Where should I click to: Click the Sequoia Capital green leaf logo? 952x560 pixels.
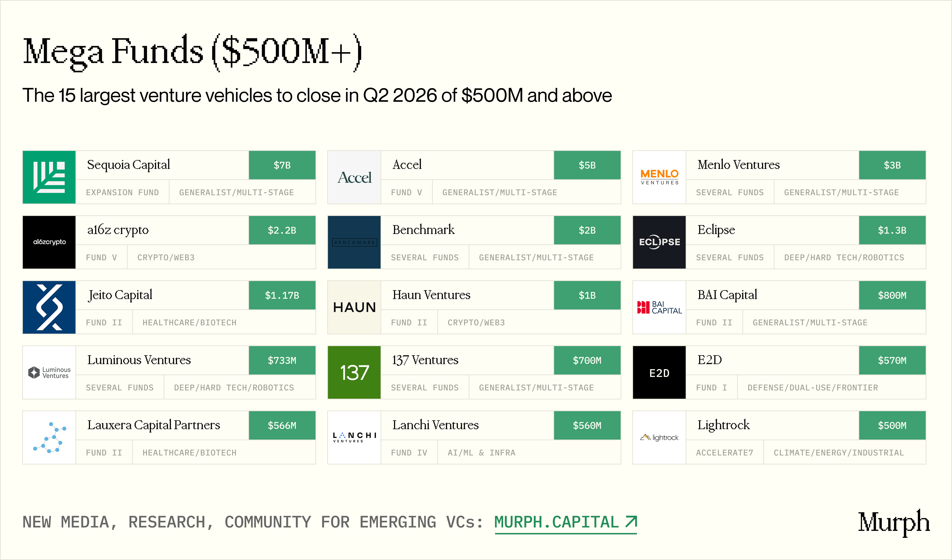click(x=49, y=177)
